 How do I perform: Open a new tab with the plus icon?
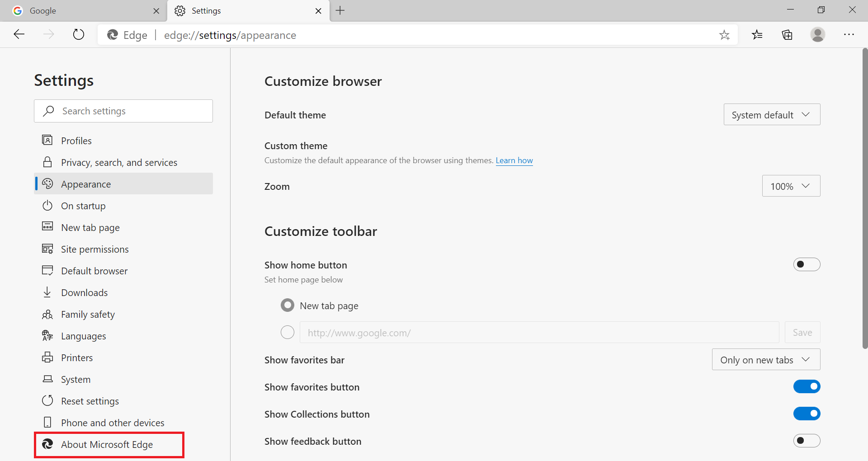pos(340,10)
